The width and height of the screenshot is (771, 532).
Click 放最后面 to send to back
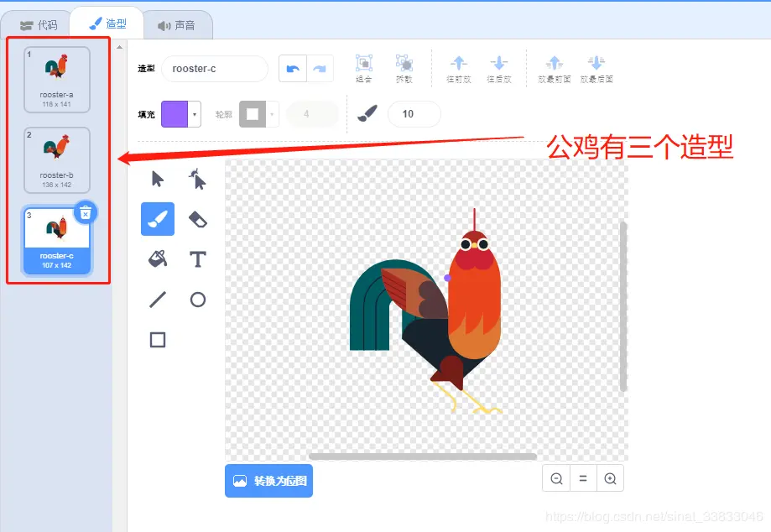(596, 65)
